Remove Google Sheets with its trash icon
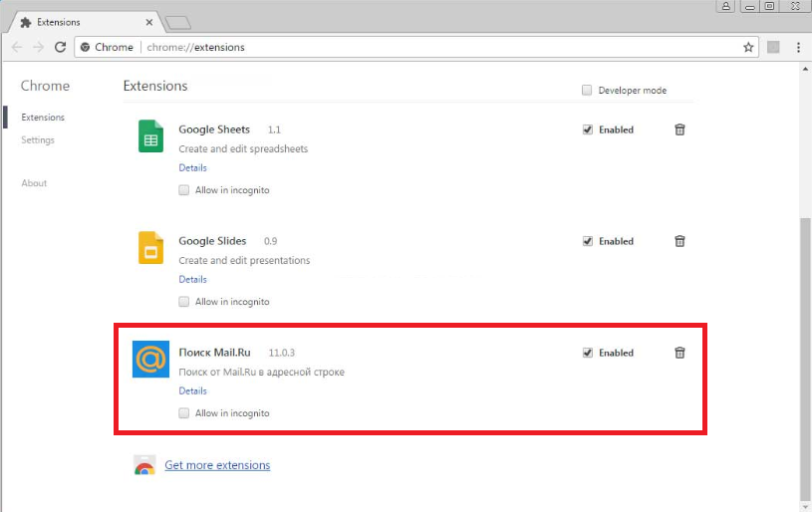Screen dimensions: 812x512 pos(679,129)
